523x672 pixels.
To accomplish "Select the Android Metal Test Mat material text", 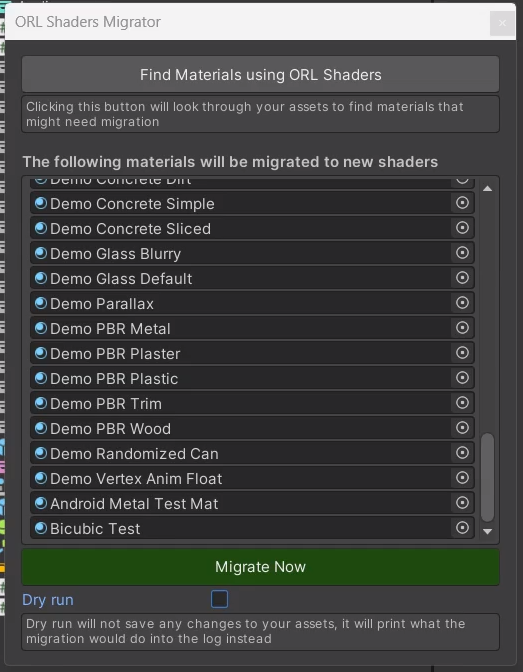I will [x=134, y=504].
